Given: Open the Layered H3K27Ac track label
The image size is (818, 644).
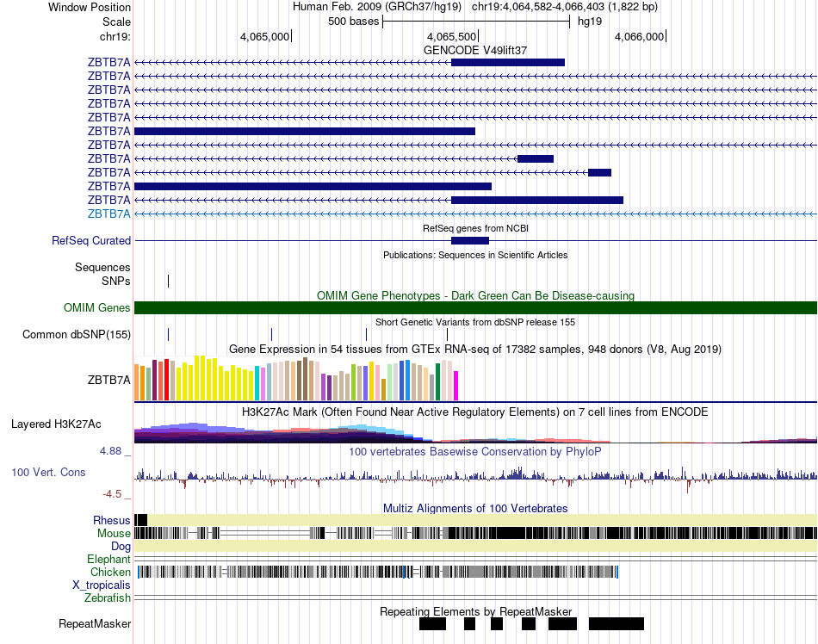Looking at the screenshot, I should [x=56, y=424].
